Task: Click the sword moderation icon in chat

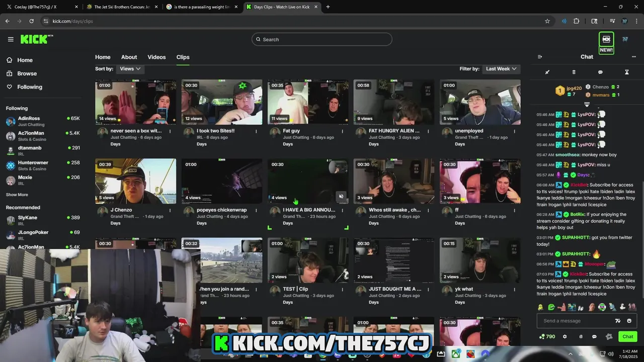Action: pos(547,72)
